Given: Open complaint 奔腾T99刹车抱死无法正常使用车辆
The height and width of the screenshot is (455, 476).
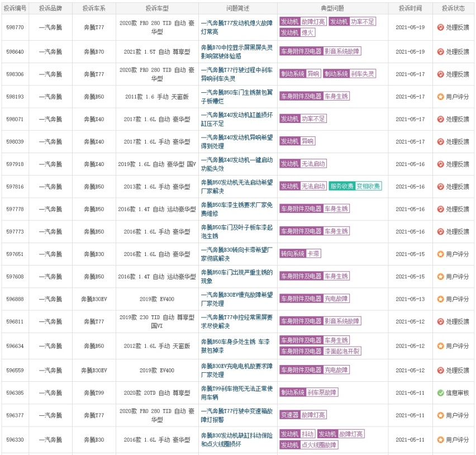Looking at the screenshot, I should tap(237, 393).
